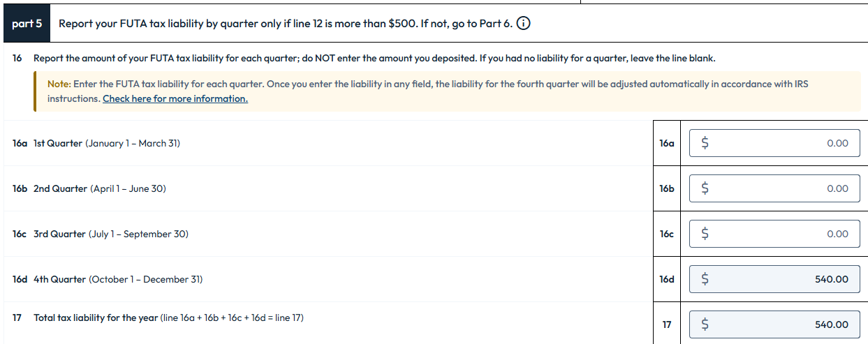Click the 1st Quarter amount input field
The width and height of the screenshot is (868, 344).
click(x=774, y=143)
